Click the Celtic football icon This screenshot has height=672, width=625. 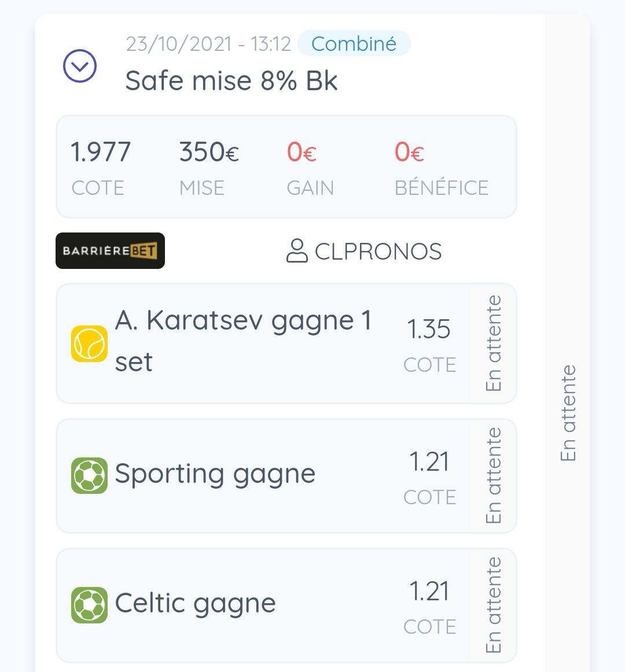coord(89,605)
